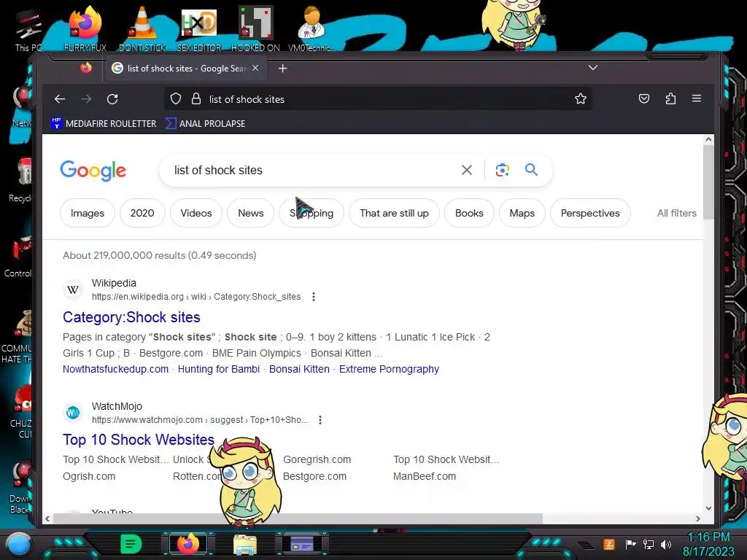
Task: Click the scroll up arrow
Action: (x=708, y=140)
